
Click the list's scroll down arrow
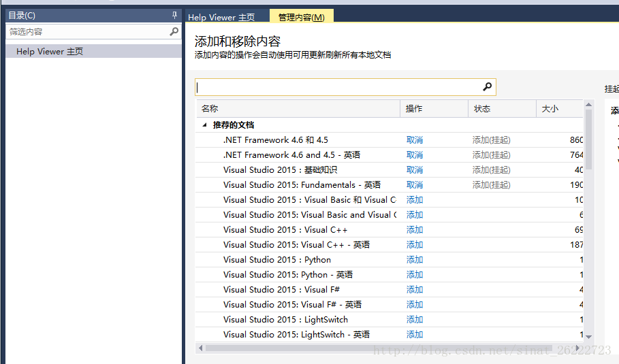588,337
